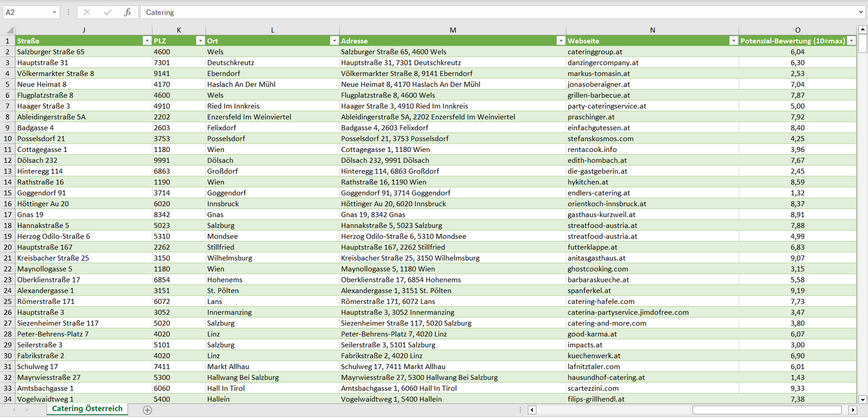Screen dimensions: 868x417
Task: Click the right horizontal scroll arrow
Action: [852, 410]
